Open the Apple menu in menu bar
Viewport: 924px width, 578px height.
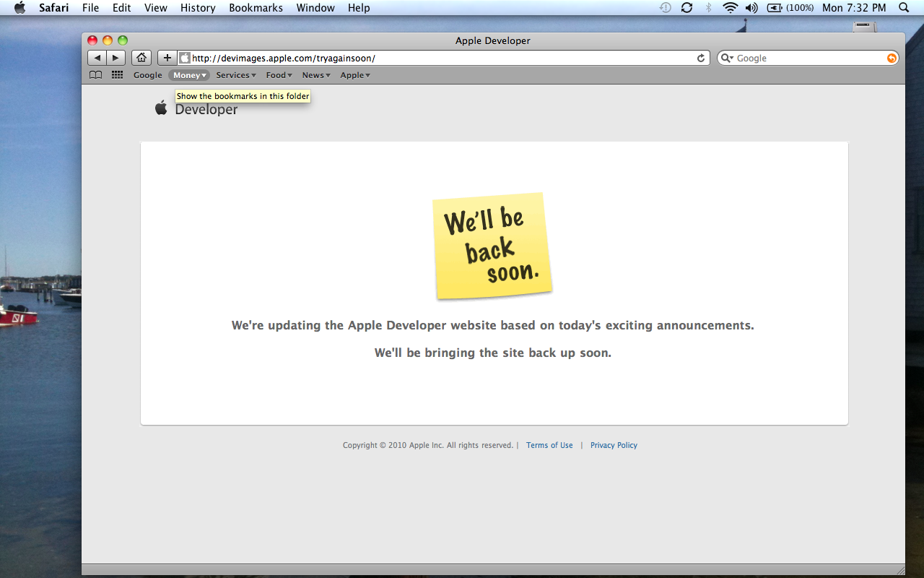pyautogui.click(x=19, y=7)
